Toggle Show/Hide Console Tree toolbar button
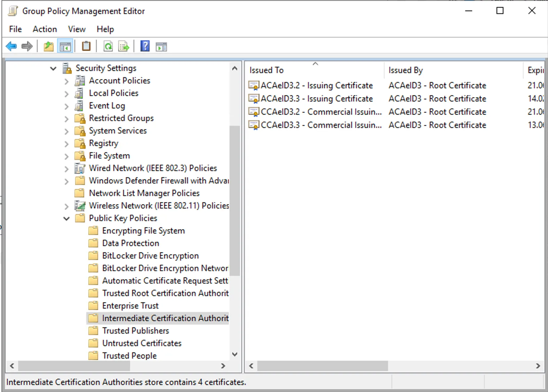 tap(65, 46)
